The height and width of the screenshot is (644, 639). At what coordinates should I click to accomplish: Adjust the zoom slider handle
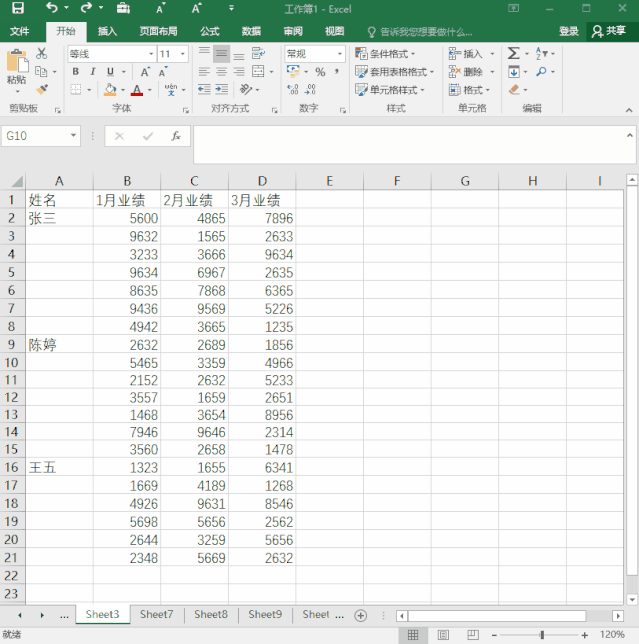[542, 635]
